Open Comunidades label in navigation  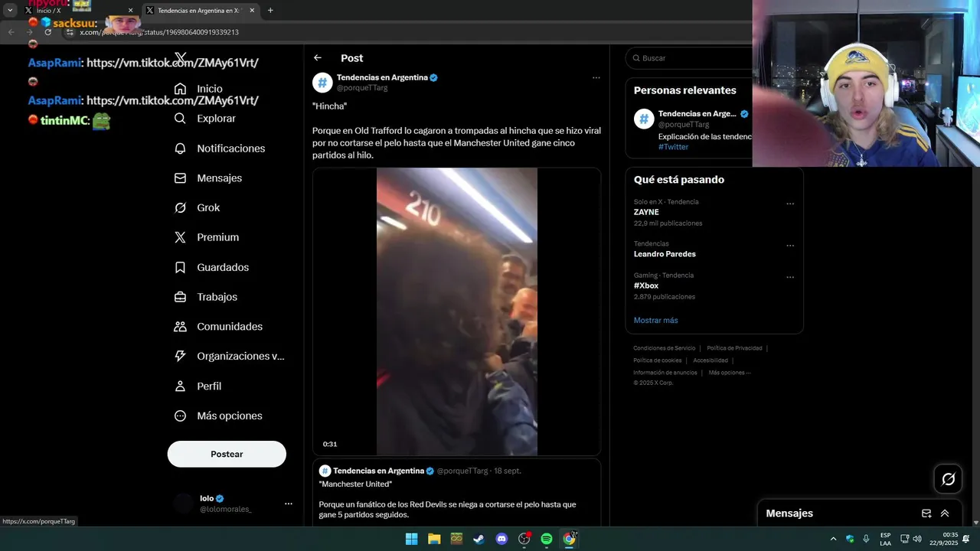(x=230, y=327)
